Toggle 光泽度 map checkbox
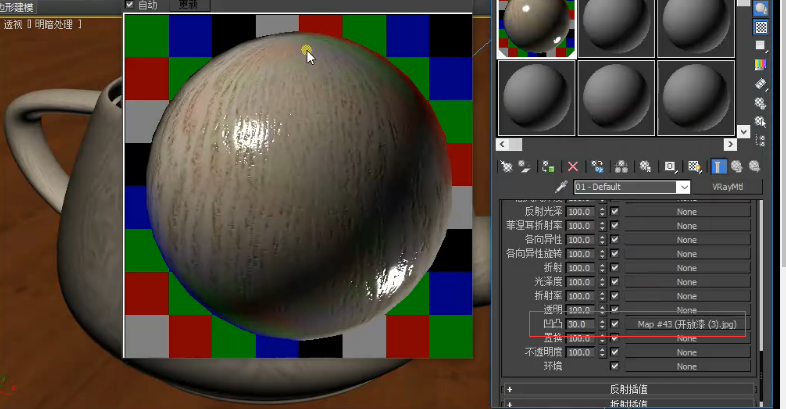Image resolution: width=786 pixels, height=409 pixels. pyautogui.click(x=615, y=282)
